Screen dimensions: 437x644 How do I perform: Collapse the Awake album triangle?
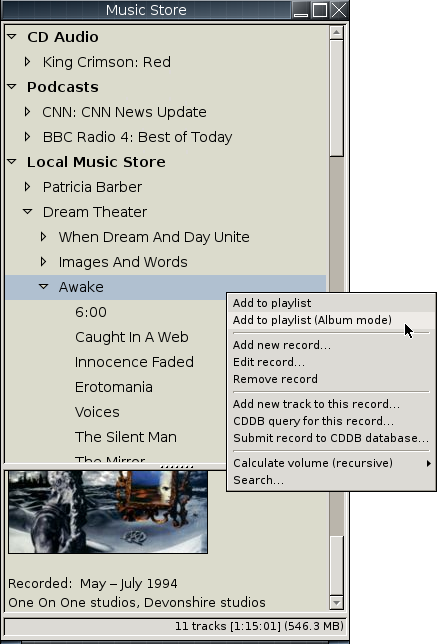(44, 287)
